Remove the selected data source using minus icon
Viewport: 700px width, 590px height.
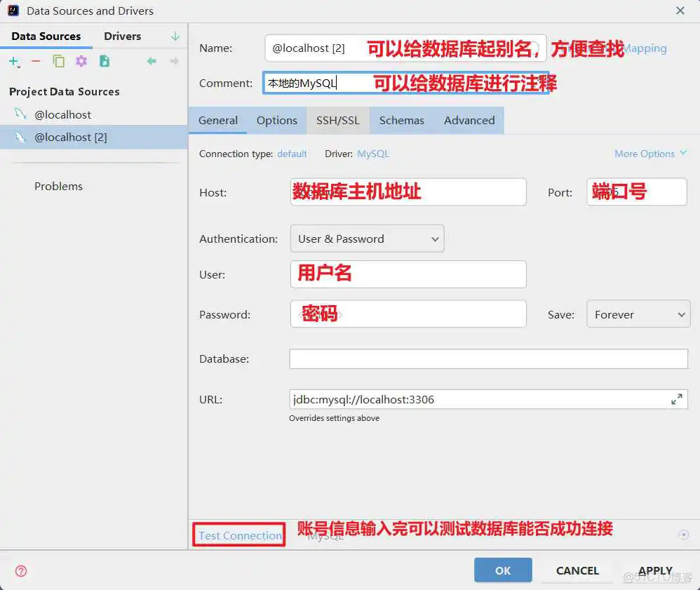click(x=34, y=61)
